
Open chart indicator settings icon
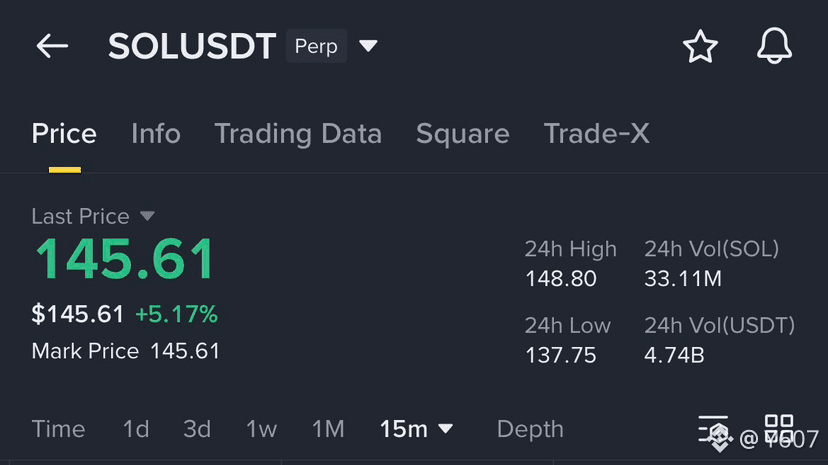pyautogui.click(x=713, y=428)
